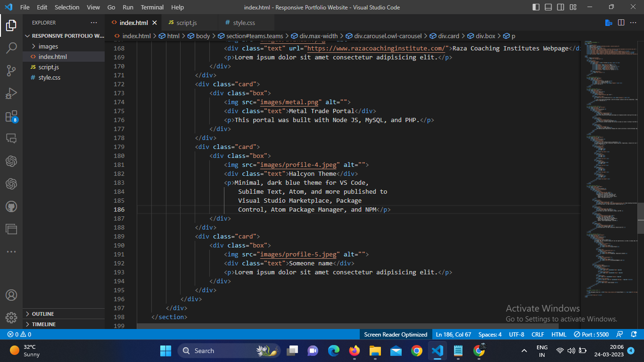
Task: Show hidden system tray icons chevron
Action: pyautogui.click(x=524, y=351)
